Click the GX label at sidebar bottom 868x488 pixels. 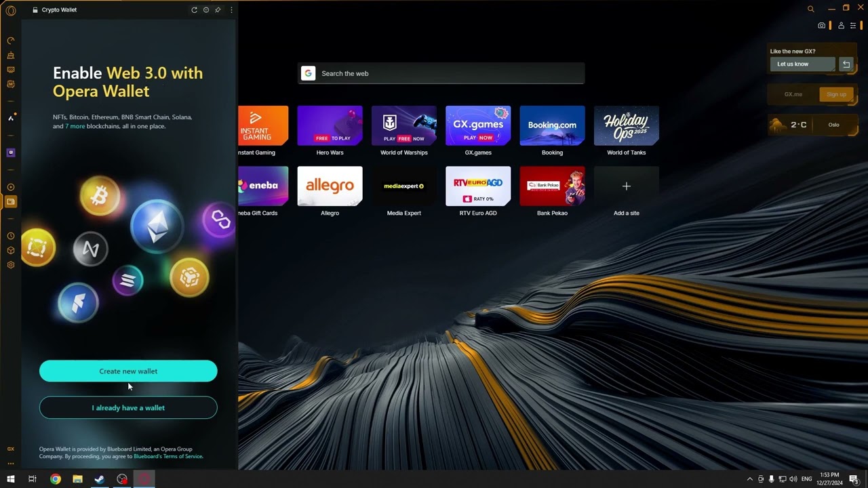coord(10,449)
